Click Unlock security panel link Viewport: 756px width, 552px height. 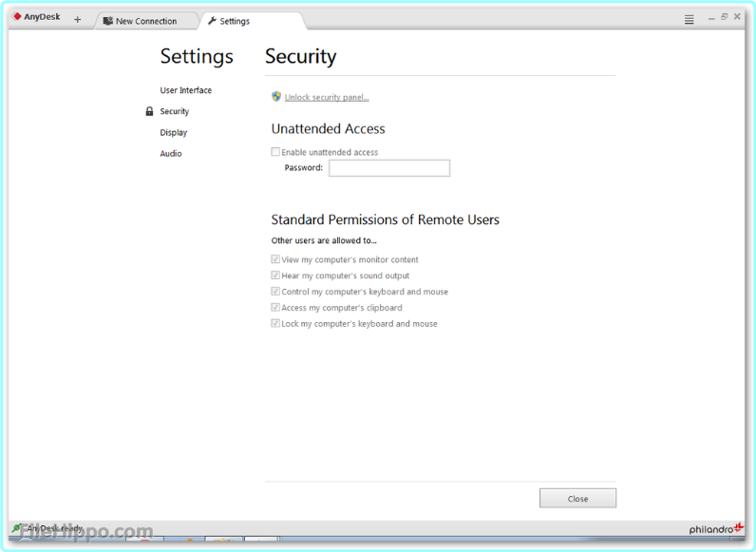pyautogui.click(x=327, y=98)
